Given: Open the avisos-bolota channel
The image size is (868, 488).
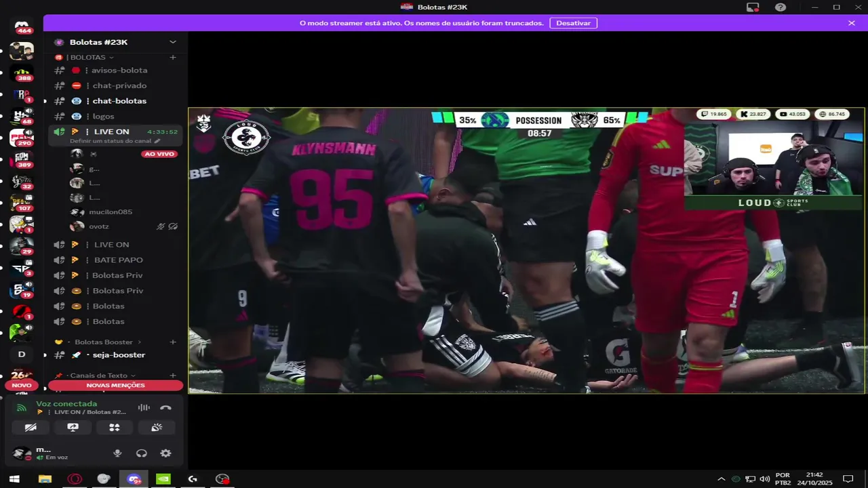Looking at the screenshot, I should [115, 70].
